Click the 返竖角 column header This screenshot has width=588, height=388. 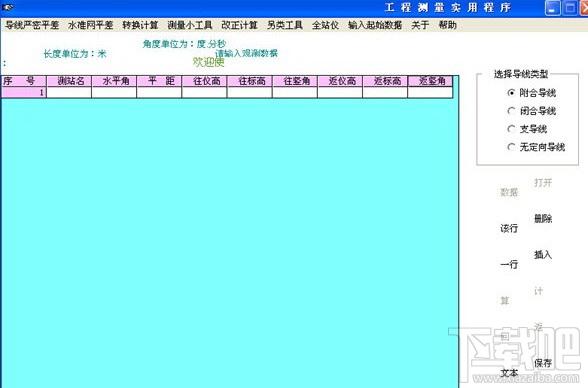(x=430, y=81)
